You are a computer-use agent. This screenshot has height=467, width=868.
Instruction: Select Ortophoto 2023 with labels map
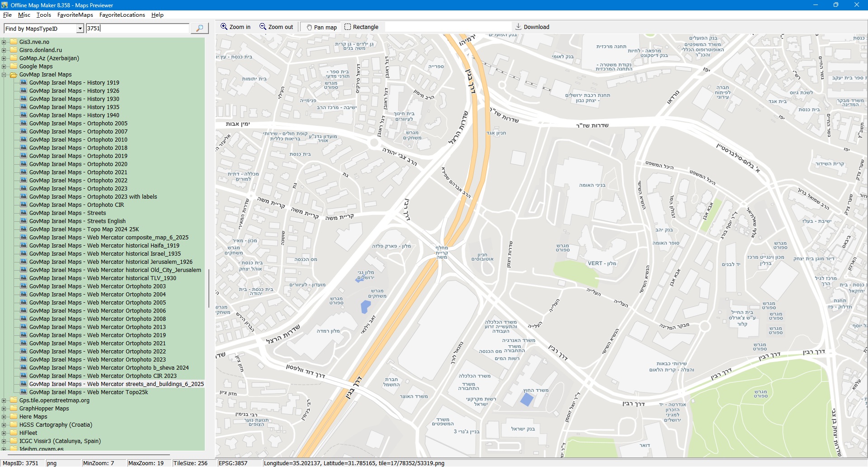pos(93,197)
